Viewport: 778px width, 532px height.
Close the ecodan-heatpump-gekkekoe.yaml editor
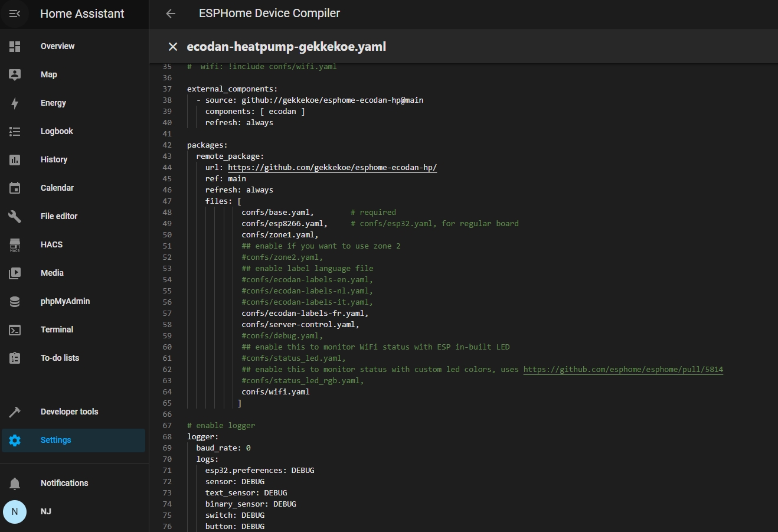[173, 47]
